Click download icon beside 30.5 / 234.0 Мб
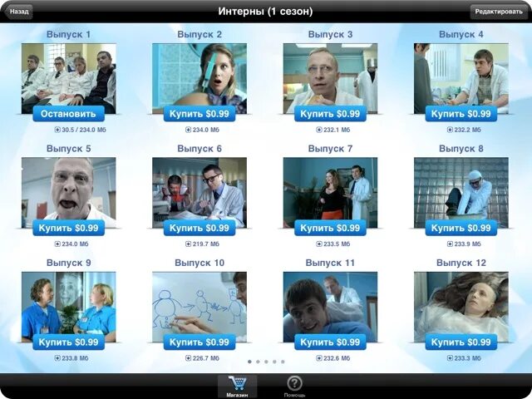 [57, 130]
